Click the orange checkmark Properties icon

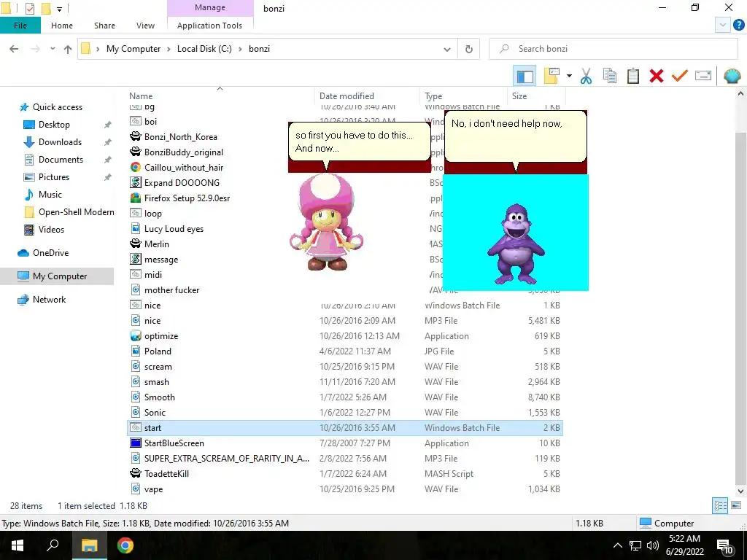679,76
